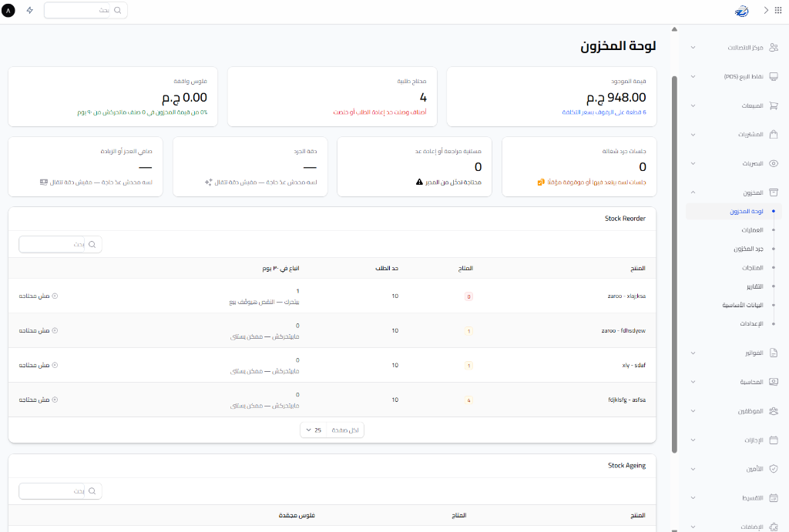The image size is (789, 532).
Task: Open the apps grid launcher icon
Action: click(778, 10)
